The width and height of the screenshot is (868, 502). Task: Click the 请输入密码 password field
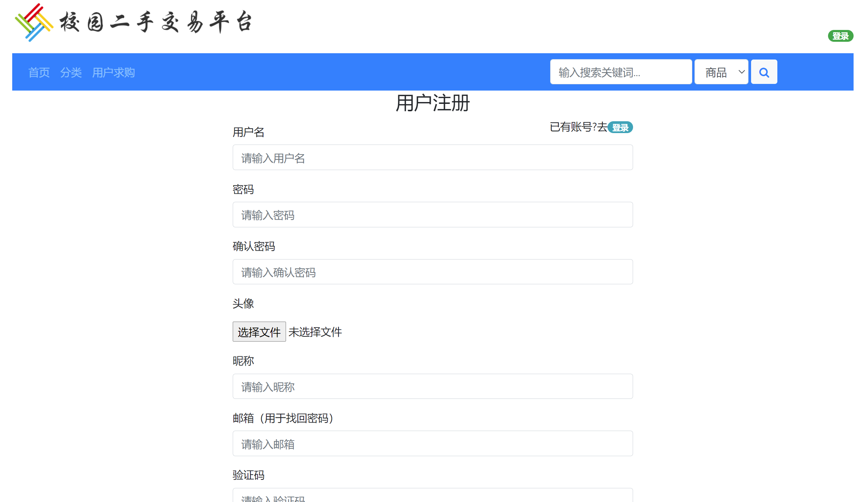(433, 215)
